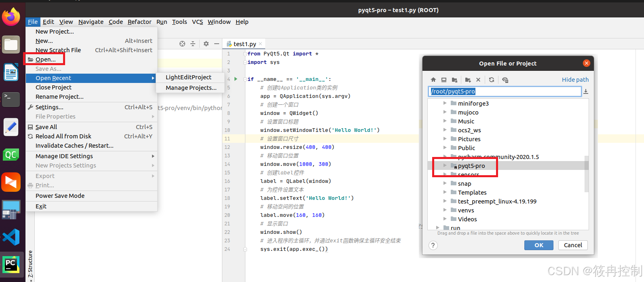Expand the miniforge3 folder
The width and height of the screenshot is (644, 282).
tap(445, 103)
